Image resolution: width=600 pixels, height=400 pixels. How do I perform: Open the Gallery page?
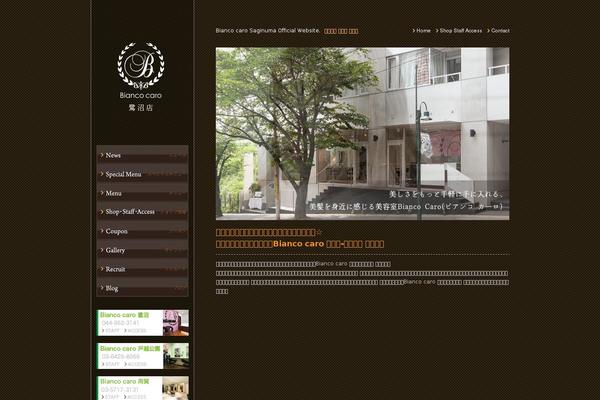tap(142, 250)
